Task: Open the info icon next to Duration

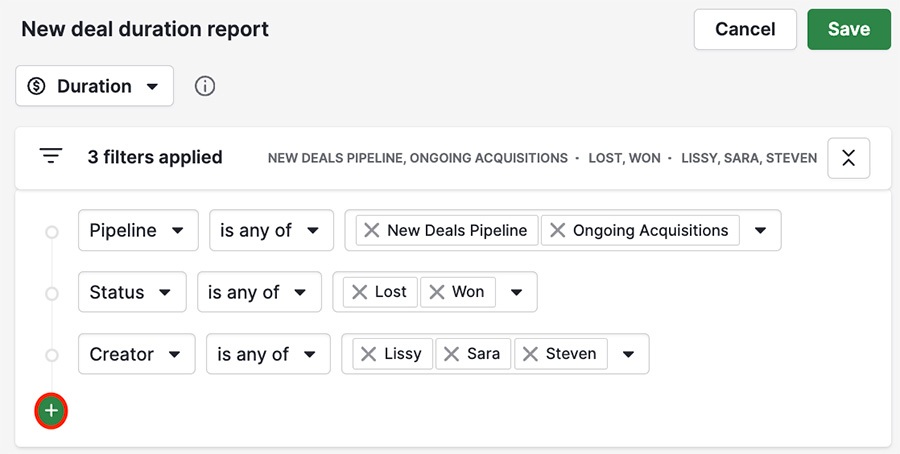Action: pyautogui.click(x=205, y=86)
